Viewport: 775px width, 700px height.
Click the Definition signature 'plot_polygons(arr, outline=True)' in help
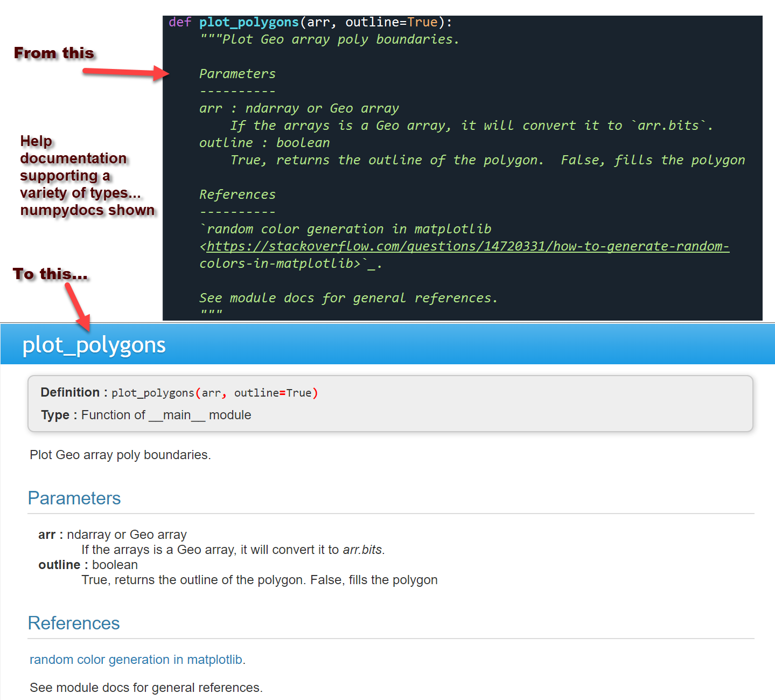[x=215, y=393]
